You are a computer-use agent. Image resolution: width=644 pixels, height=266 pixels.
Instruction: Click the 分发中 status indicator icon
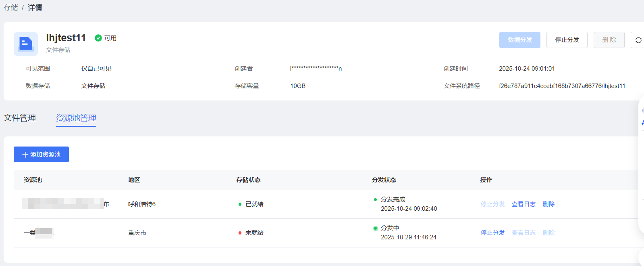[x=375, y=228]
